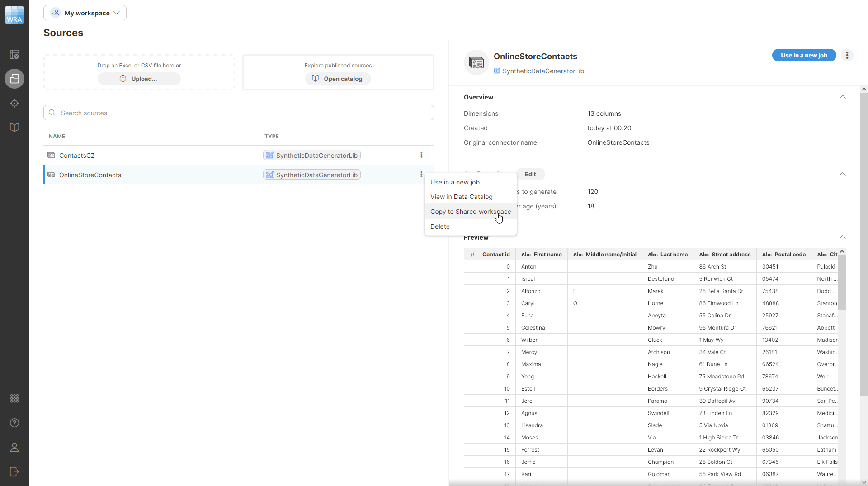Open Help via the question mark icon
The width and height of the screenshot is (868, 486).
[14, 423]
